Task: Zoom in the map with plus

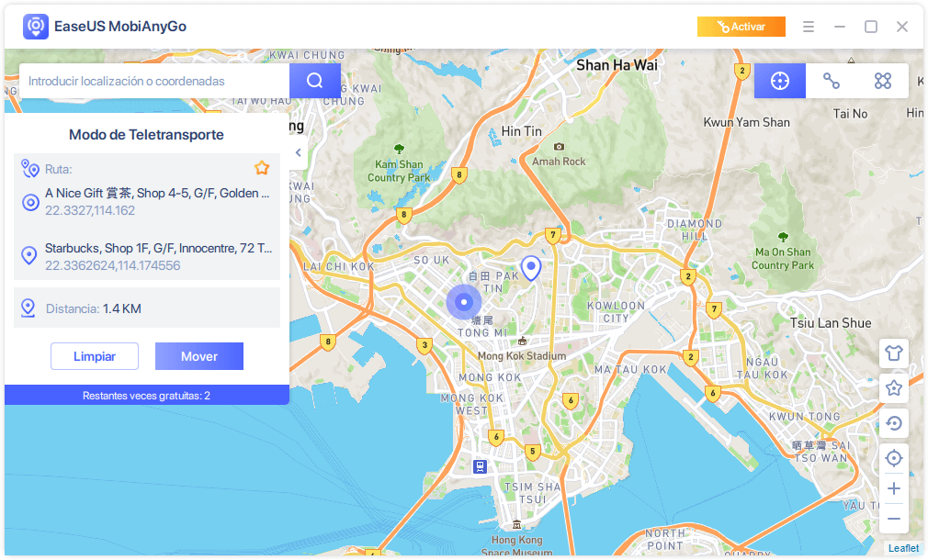Action: coord(893,488)
